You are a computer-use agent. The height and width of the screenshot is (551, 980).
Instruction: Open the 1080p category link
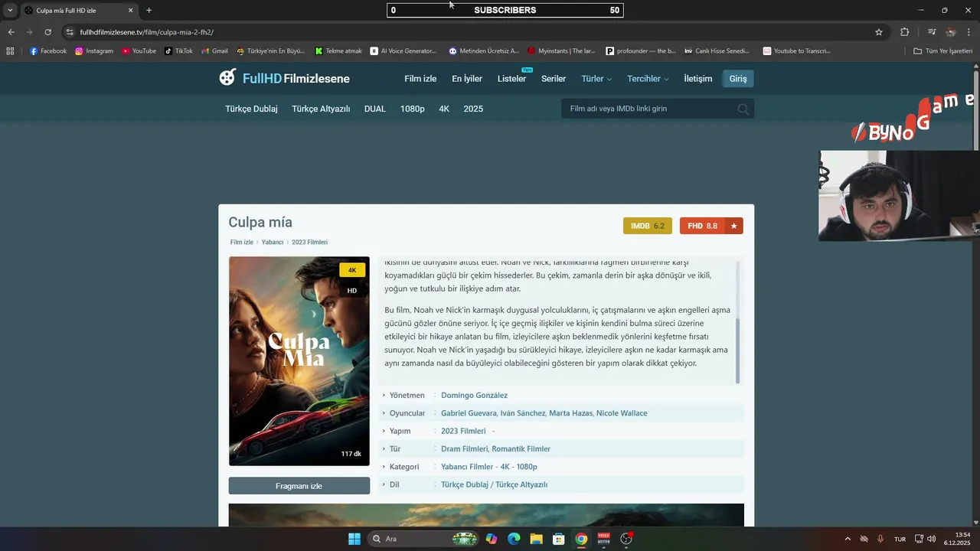coord(412,109)
